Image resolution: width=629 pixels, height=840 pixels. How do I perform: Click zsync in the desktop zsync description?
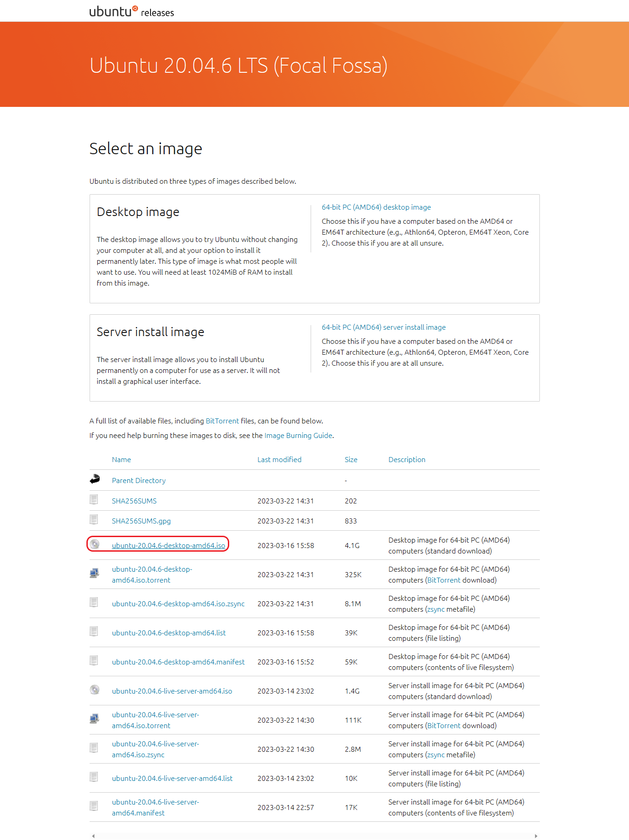pyautogui.click(x=436, y=609)
